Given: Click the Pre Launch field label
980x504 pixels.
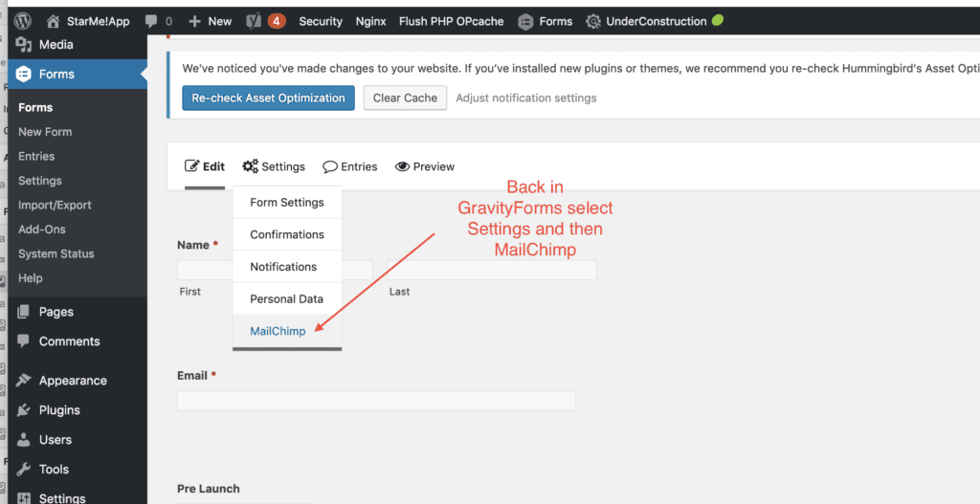Looking at the screenshot, I should point(208,489).
